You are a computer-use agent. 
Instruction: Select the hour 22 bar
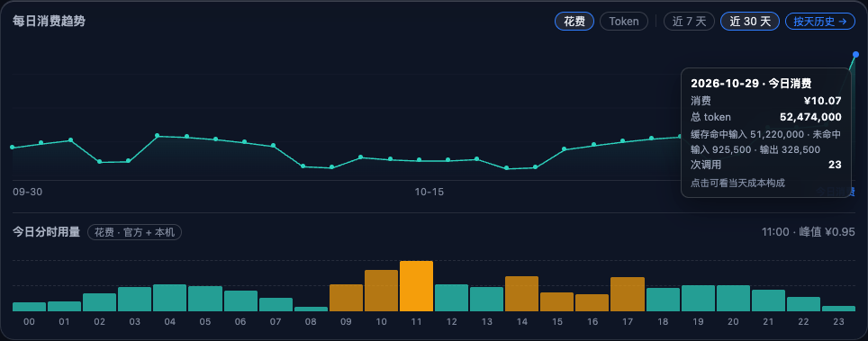click(804, 304)
